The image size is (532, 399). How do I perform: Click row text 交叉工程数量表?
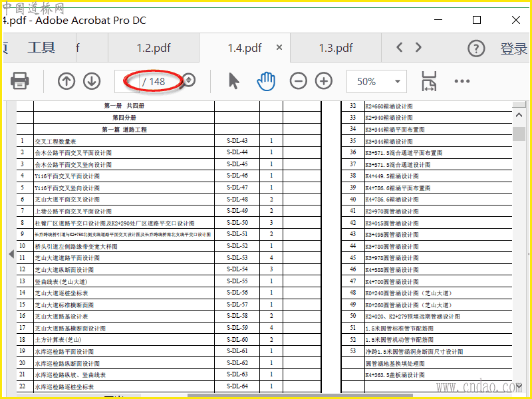coord(56,142)
